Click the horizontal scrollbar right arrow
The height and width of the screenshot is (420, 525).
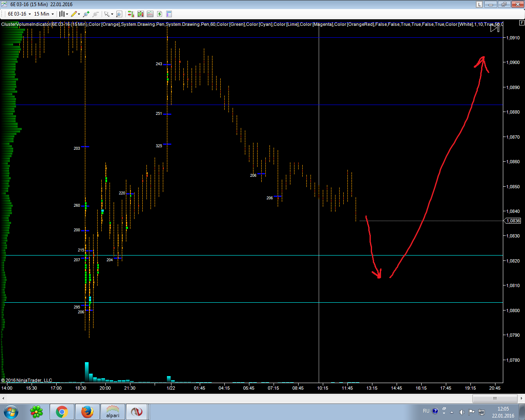[521, 398]
